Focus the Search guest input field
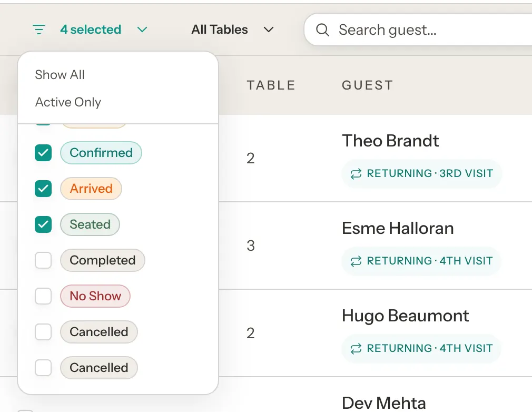 [418, 30]
